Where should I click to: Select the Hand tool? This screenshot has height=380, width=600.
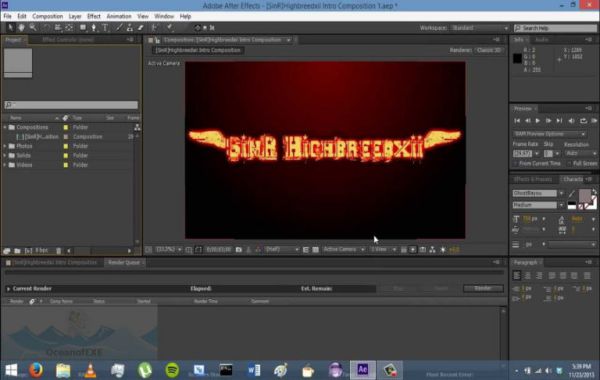21,28
